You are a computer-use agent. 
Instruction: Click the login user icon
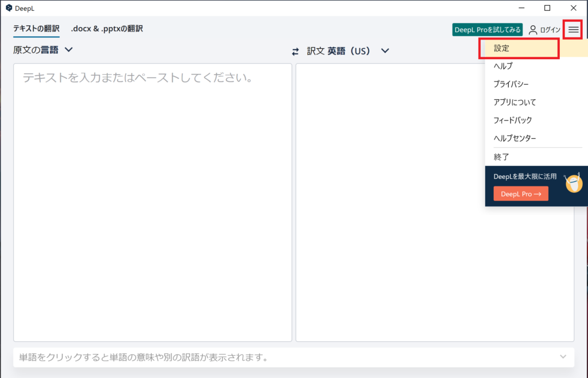(533, 30)
